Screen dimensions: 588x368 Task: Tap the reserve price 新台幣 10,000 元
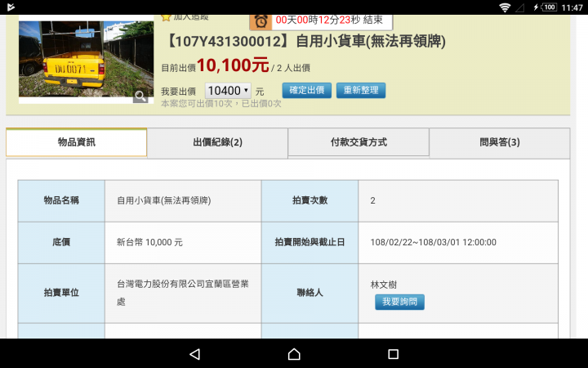click(x=149, y=242)
